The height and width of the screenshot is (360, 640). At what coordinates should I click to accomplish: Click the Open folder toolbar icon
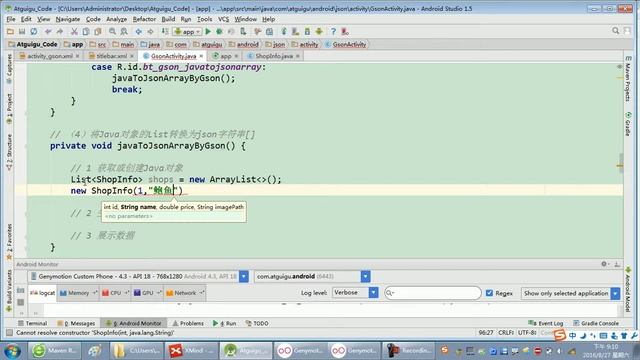coord(10,31)
